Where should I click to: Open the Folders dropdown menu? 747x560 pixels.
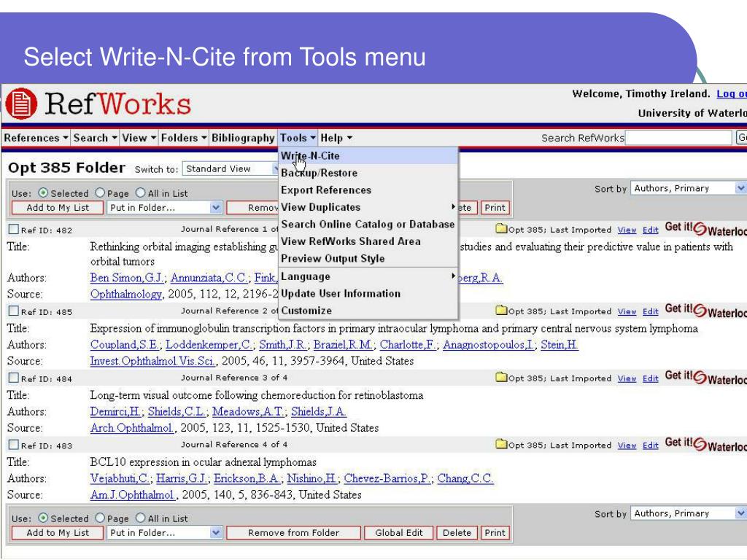pos(183,138)
